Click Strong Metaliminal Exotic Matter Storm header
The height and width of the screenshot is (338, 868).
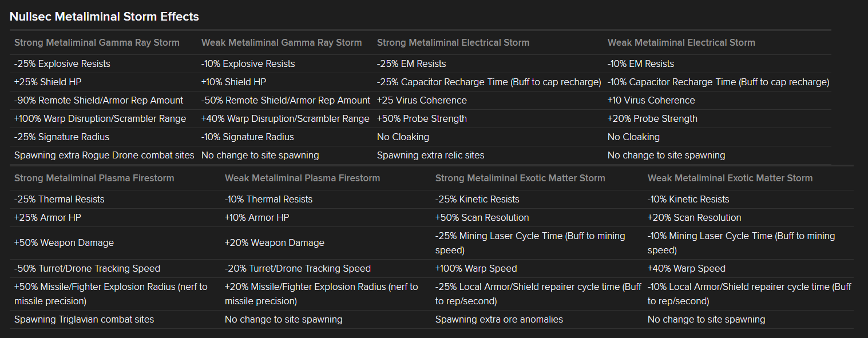(520, 178)
